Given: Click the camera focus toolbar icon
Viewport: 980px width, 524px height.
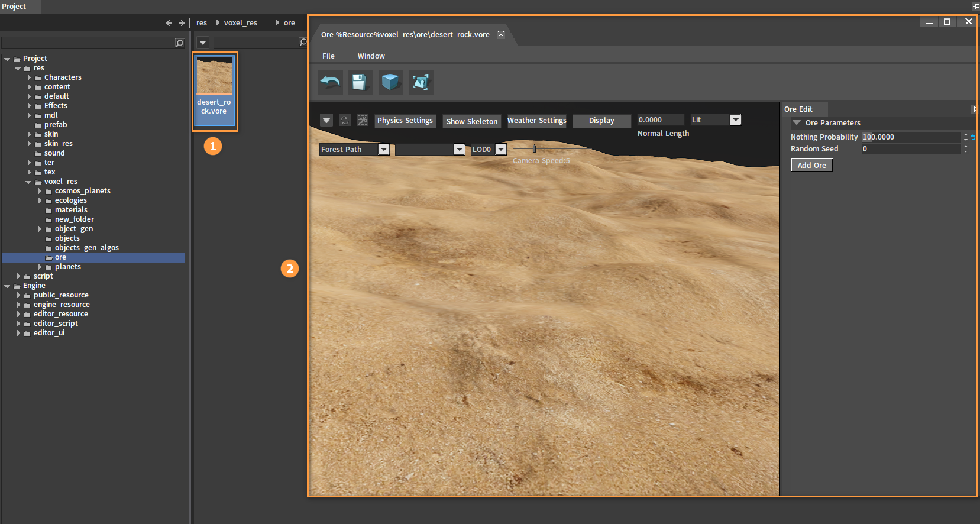Looking at the screenshot, I should 421,82.
